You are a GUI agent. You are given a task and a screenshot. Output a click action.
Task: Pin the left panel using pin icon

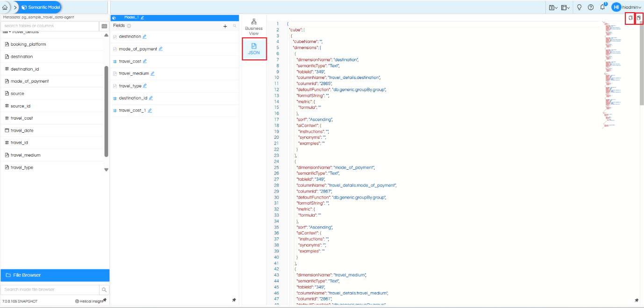click(105, 300)
